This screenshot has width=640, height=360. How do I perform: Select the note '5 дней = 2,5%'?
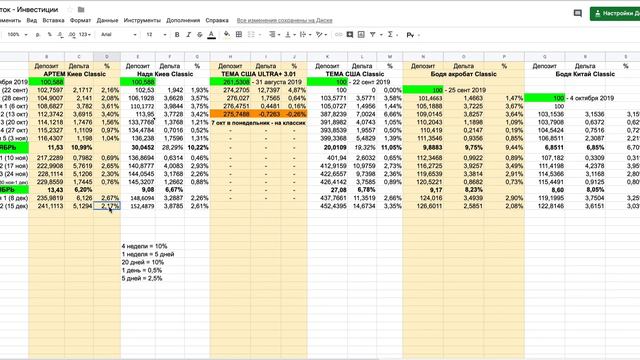click(x=142, y=278)
